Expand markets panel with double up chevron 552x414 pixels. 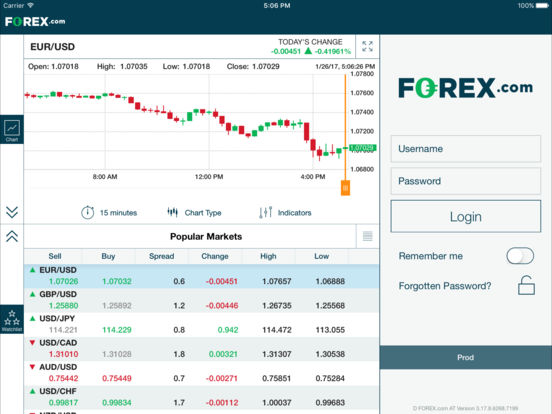[x=12, y=236]
